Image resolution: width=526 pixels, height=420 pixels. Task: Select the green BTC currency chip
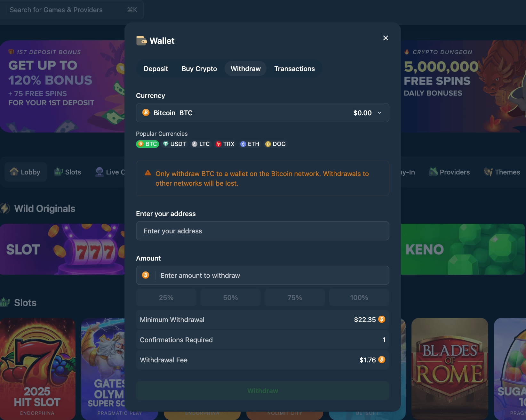147,144
